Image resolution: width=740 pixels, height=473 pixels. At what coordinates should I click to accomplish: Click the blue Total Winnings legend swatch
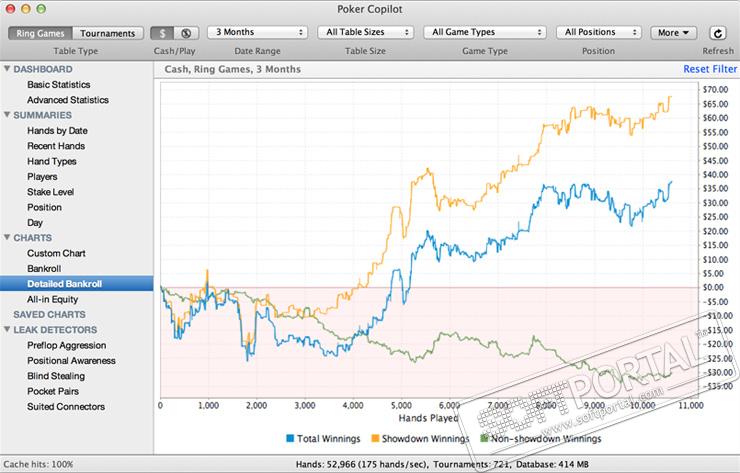[x=290, y=439]
